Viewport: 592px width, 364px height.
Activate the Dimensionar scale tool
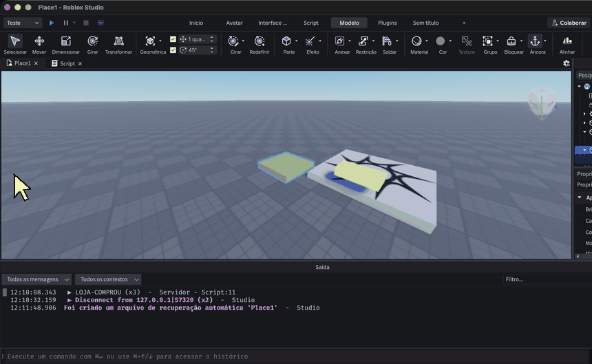65,45
